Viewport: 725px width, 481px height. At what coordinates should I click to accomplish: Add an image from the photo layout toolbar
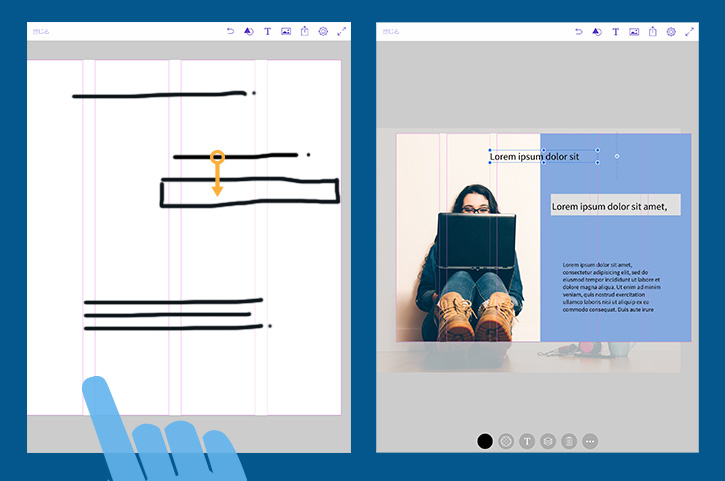tap(634, 31)
